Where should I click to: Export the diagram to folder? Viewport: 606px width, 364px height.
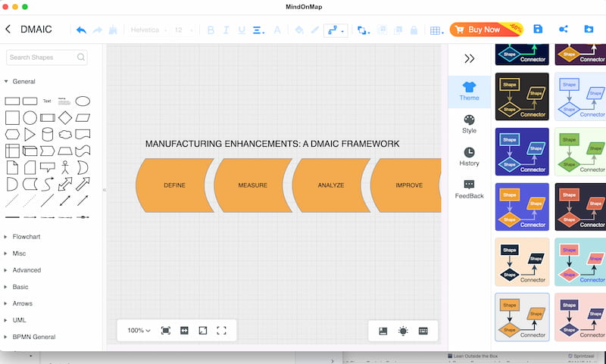[x=589, y=29]
